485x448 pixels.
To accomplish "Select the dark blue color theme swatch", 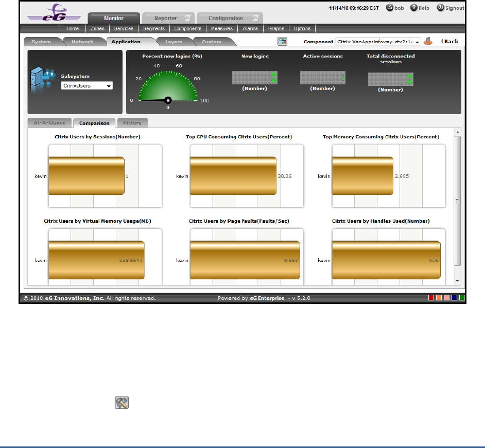I will point(454,297).
